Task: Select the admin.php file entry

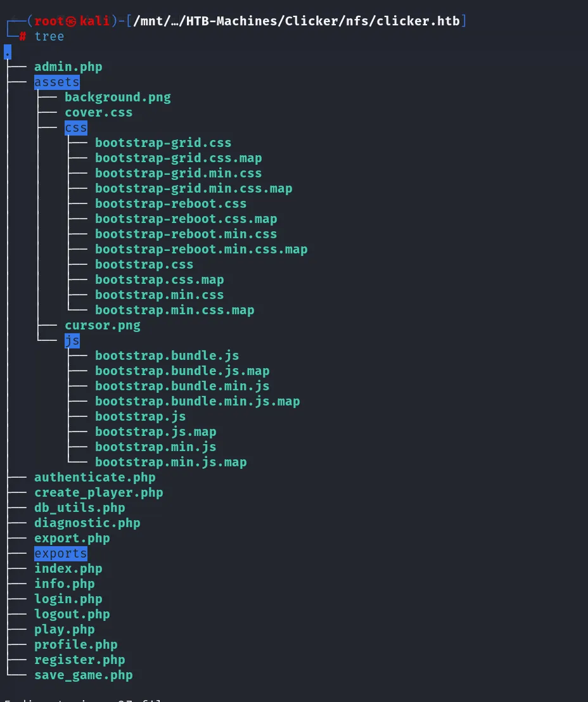Action: click(68, 67)
